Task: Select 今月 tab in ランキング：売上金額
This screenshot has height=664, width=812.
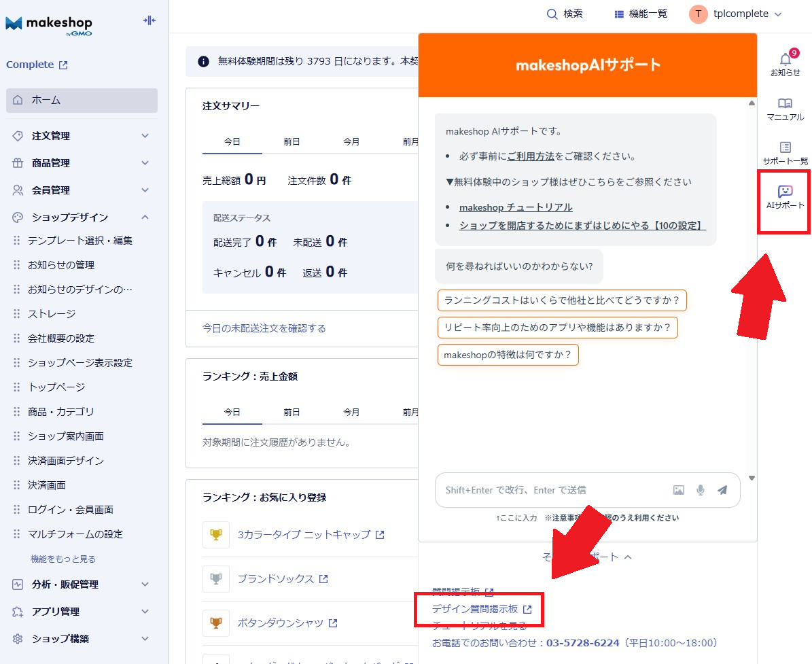Action: (x=351, y=413)
